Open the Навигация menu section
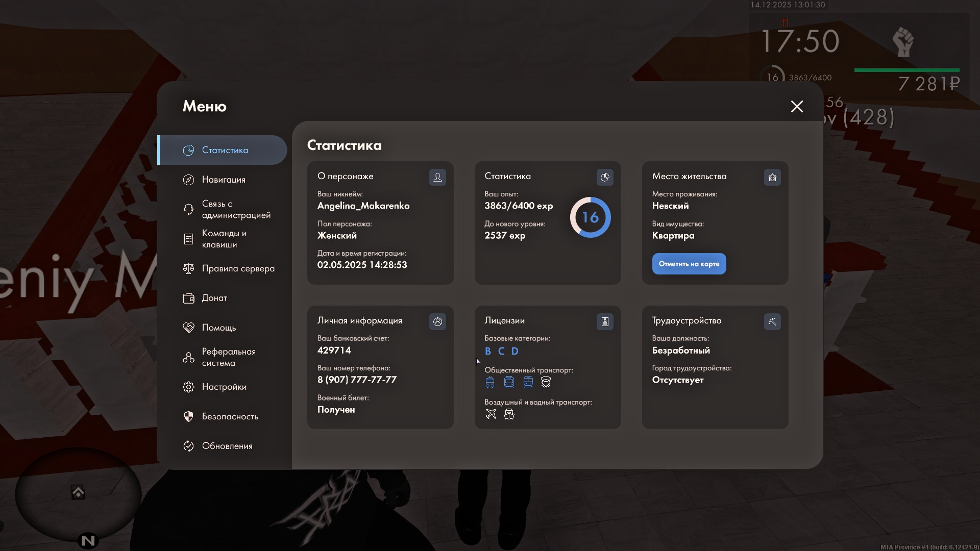 pyautogui.click(x=223, y=180)
